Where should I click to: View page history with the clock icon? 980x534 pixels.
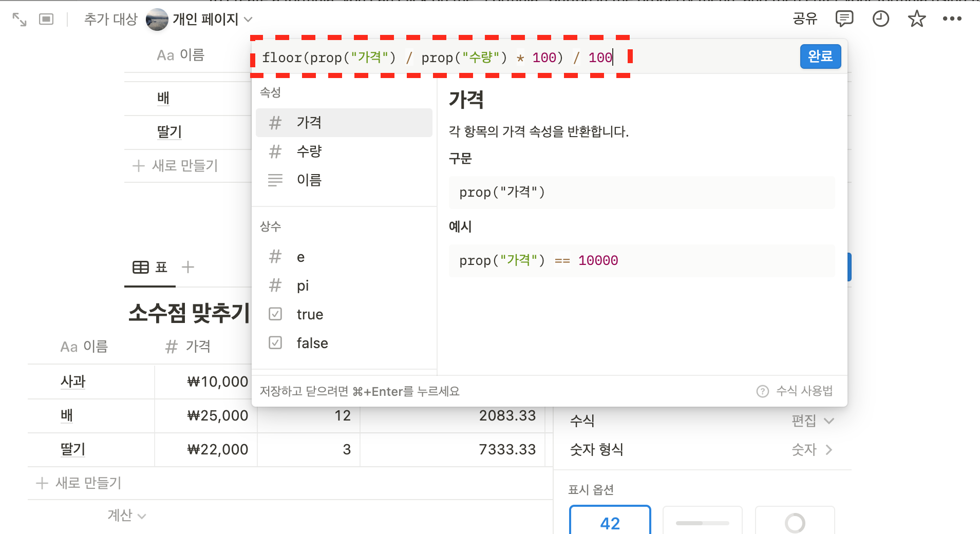pyautogui.click(x=880, y=18)
